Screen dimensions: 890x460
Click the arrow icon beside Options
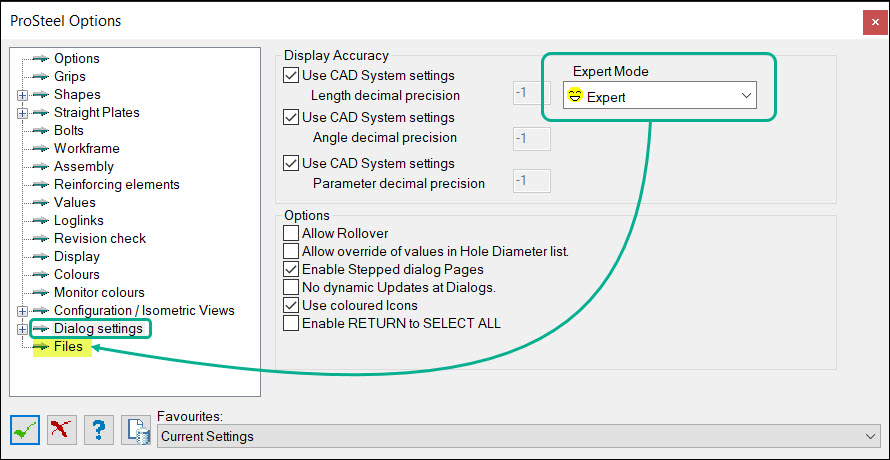click(41, 58)
